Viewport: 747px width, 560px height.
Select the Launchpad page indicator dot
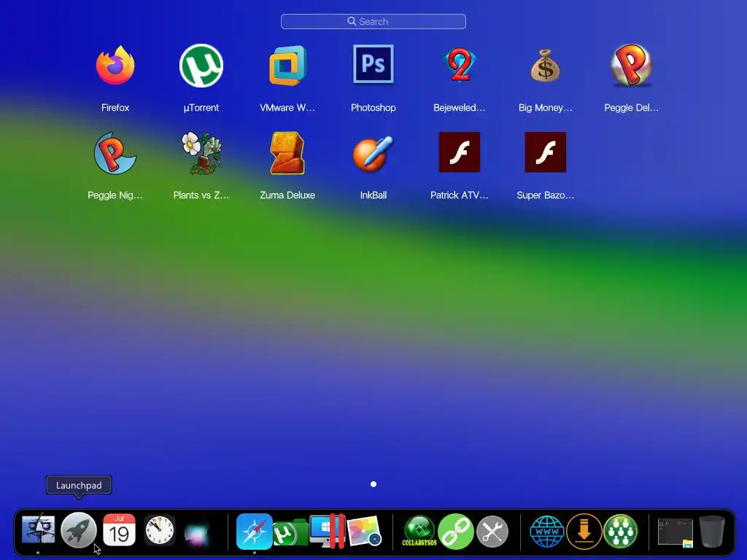pos(373,484)
